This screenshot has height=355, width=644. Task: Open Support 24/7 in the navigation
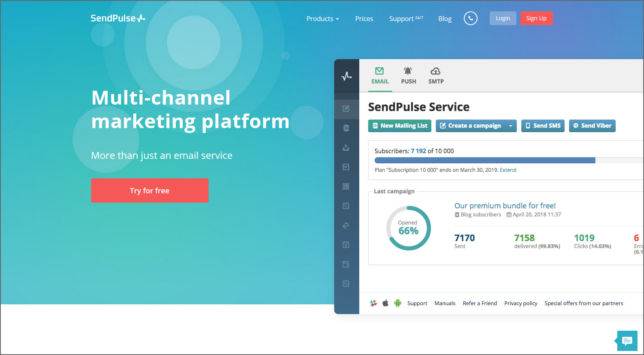pos(406,19)
